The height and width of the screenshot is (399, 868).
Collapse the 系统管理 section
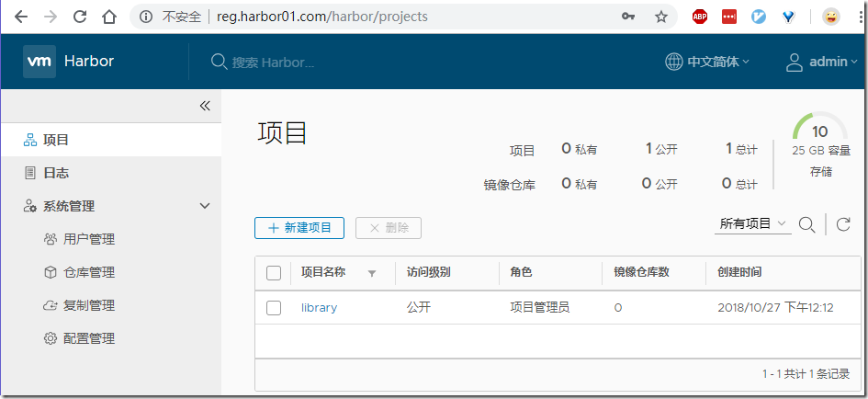(205, 206)
